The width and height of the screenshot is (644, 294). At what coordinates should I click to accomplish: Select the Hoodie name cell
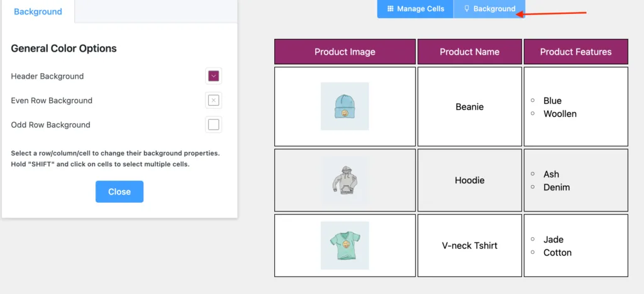coord(470,180)
